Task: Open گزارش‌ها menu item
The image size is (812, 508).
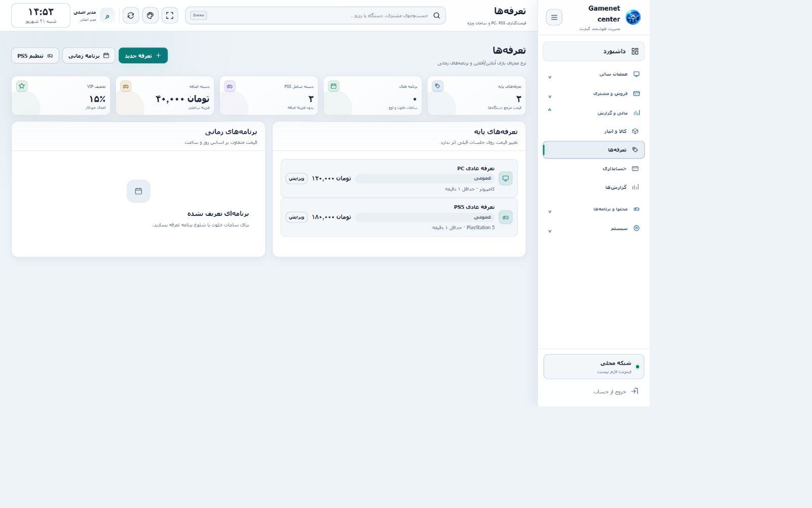Action: coord(594,187)
